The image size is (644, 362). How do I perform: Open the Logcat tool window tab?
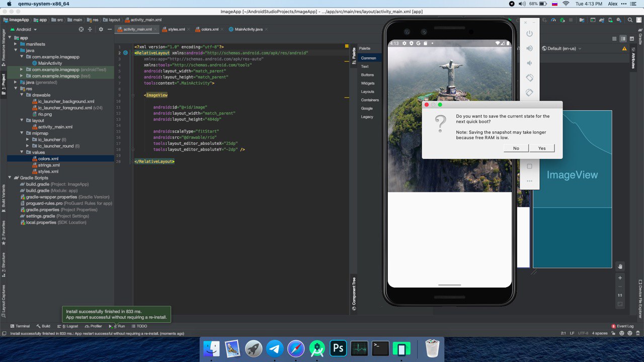(x=67, y=326)
